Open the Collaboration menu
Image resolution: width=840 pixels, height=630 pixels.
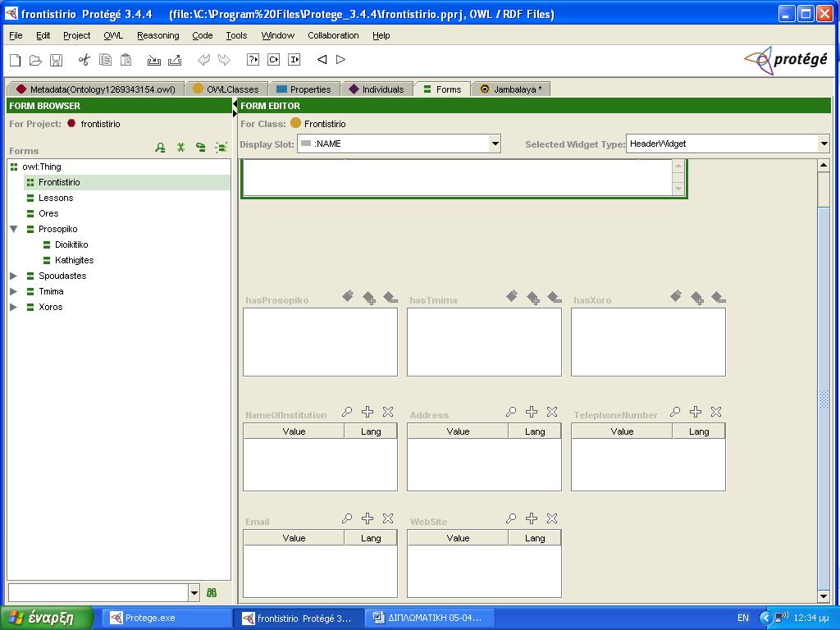coord(333,35)
